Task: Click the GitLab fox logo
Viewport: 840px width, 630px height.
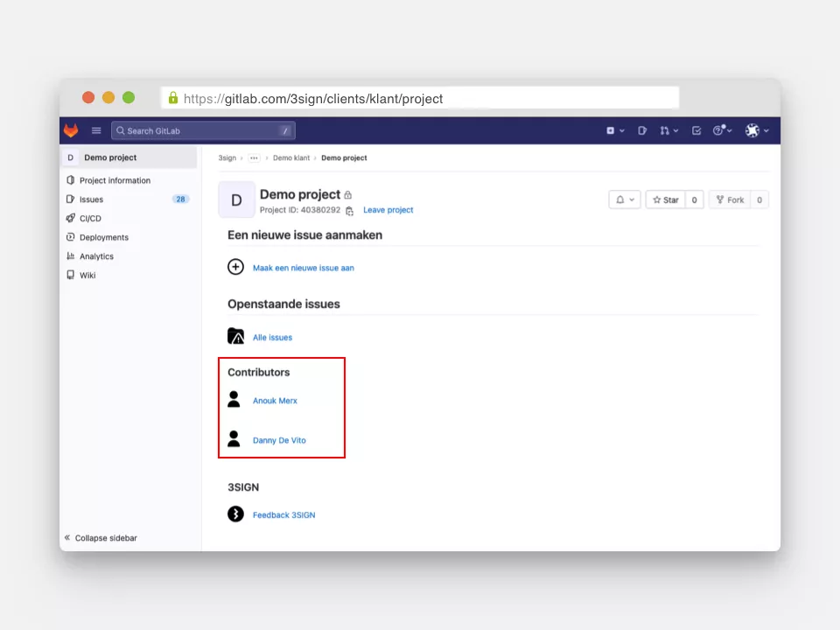Action: click(x=70, y=130)
